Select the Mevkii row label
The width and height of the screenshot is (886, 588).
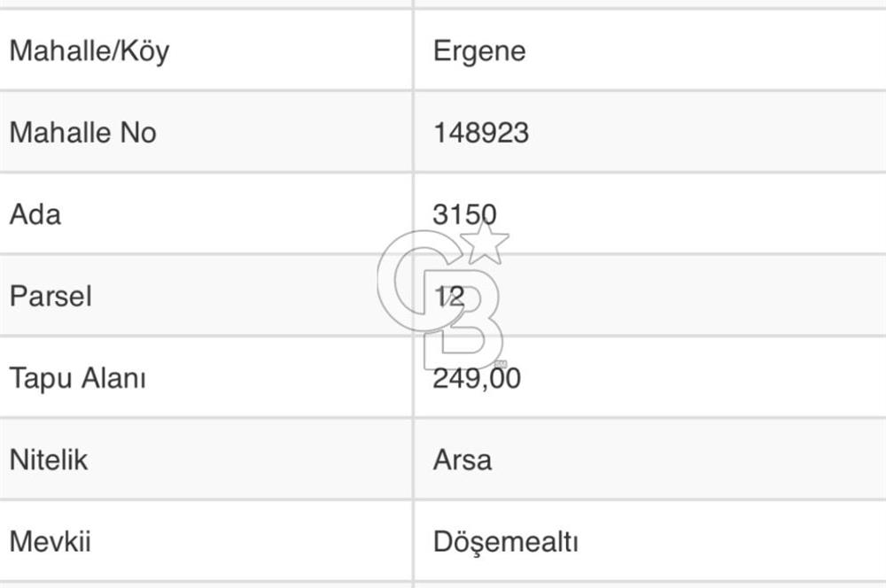tap(51, 542)
